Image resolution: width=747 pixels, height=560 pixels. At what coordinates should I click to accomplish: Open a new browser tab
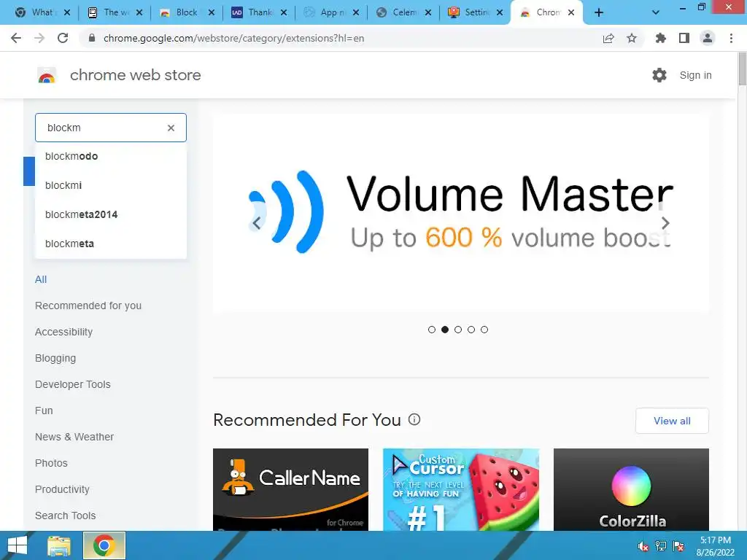click(x=599, y=13)
